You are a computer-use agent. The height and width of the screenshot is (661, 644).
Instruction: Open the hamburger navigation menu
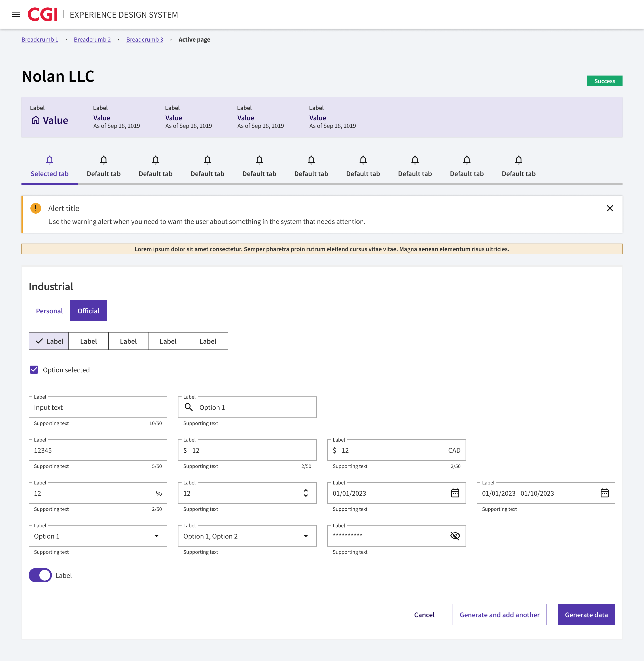[16, 15]
